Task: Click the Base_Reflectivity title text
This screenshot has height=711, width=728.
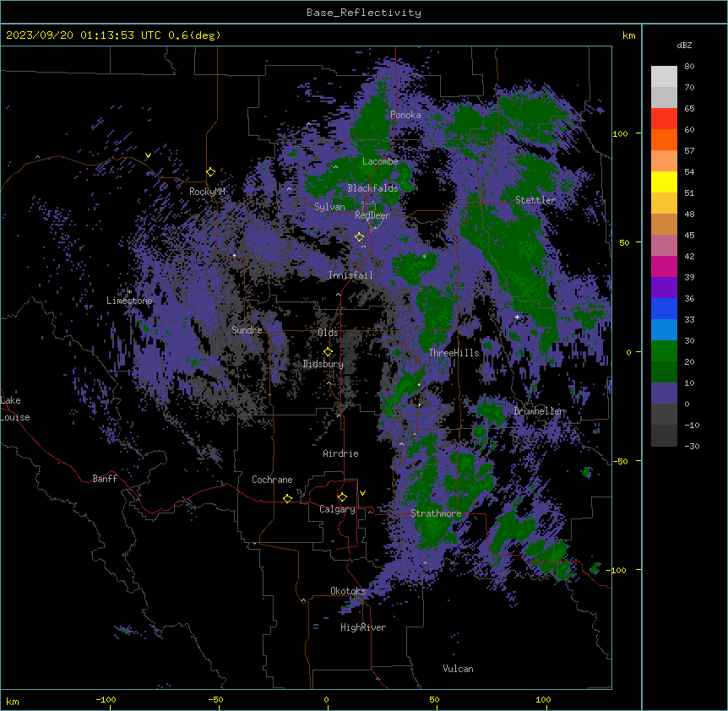Action: (364, 13)
